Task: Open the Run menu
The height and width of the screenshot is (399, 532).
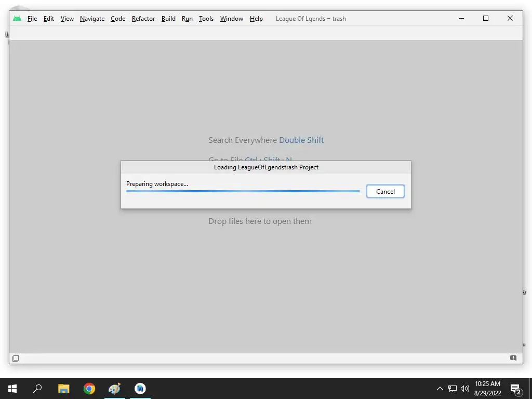Action: [187, 19]
